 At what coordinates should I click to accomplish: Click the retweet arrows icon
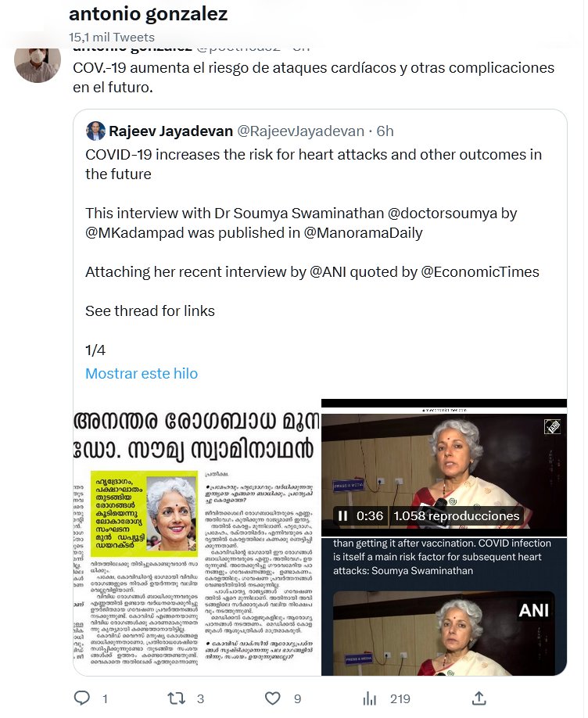coord(176,698)
